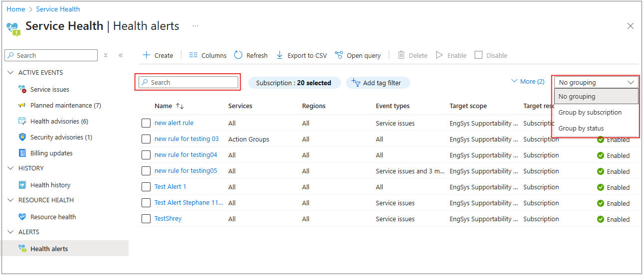Open the No grouping dropdown
The image size is (644, 278).
click(596, 82)
